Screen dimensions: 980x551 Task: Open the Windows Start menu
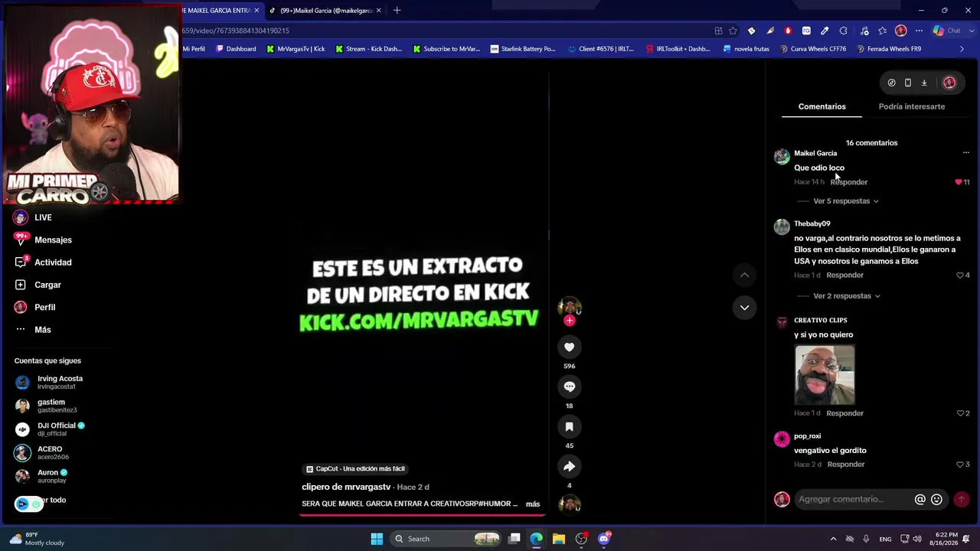point(377,539)
